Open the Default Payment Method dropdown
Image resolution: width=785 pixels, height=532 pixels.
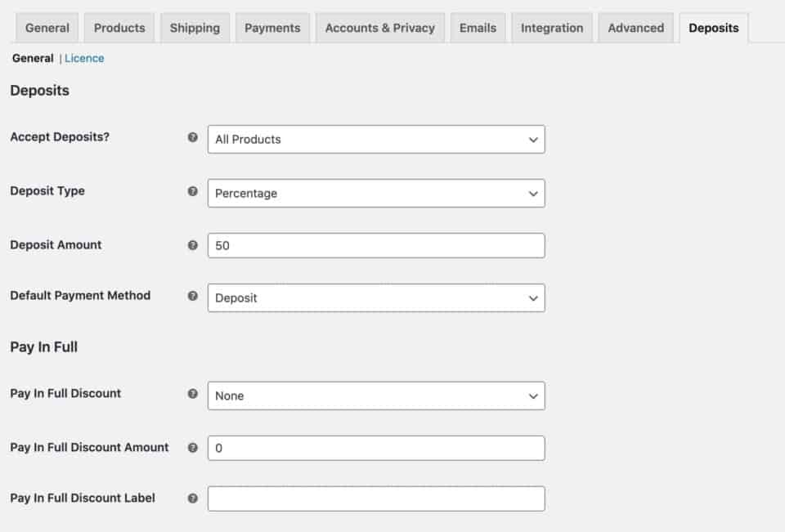pos(376,297)
